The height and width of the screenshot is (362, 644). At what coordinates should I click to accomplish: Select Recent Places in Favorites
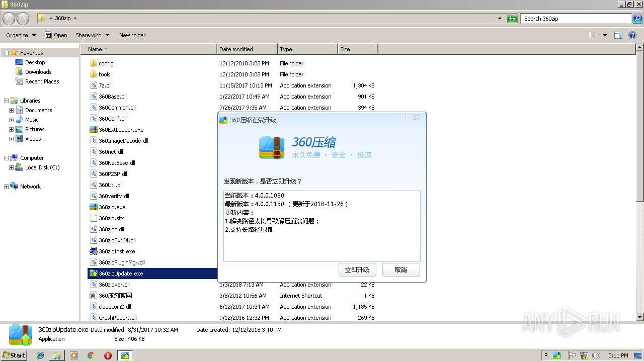pyautogui.click(x=42, y=81)
